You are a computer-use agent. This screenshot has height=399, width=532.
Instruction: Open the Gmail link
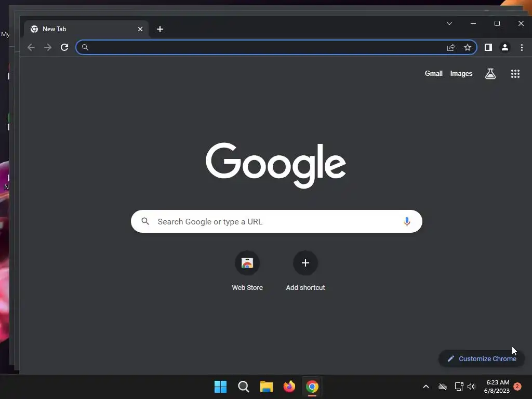pyautogui.click(x=434, y=74)
